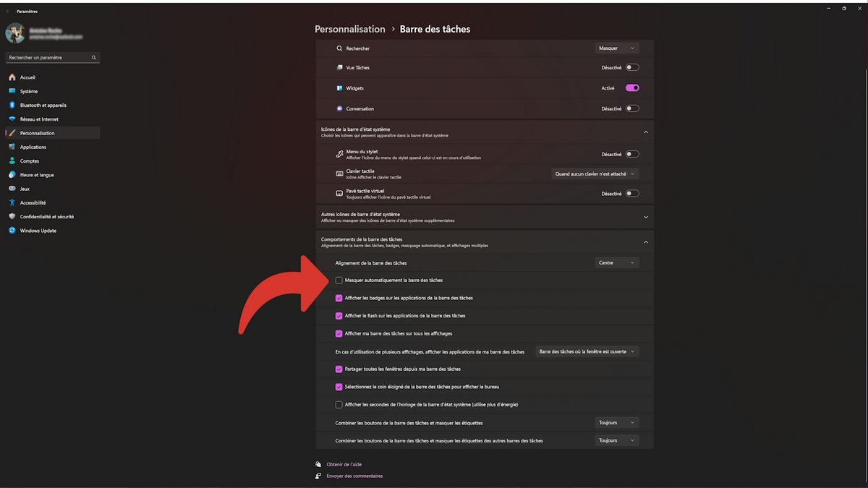Click the Jeux controller icon
Image resolution: width=868 pixels, height=488 pixels.
pyautogui.click(x=12, y=189)
